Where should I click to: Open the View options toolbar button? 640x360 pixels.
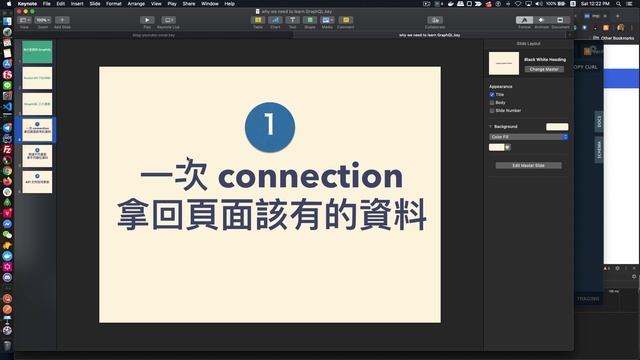click(24, 20)
